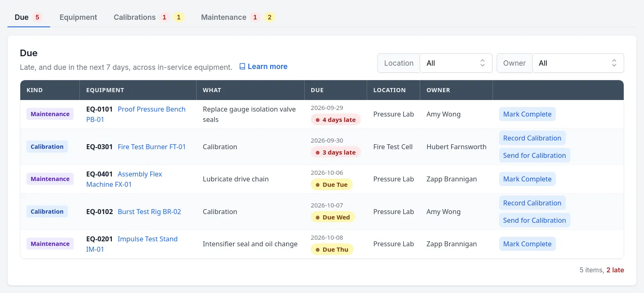The image size is (644, 293).
Task: Record Calibration for Burst Test Rig BR-02
Action: point(532,203)
